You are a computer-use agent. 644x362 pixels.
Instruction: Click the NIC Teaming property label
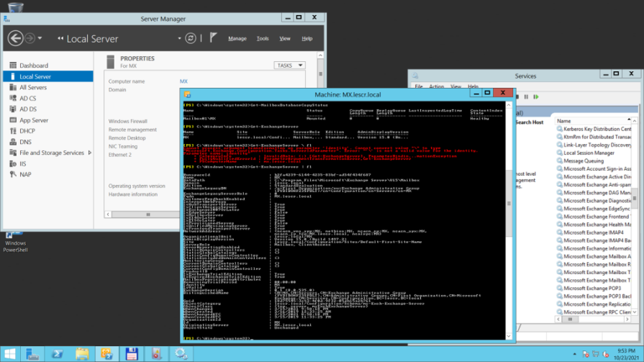coord(123,146)
